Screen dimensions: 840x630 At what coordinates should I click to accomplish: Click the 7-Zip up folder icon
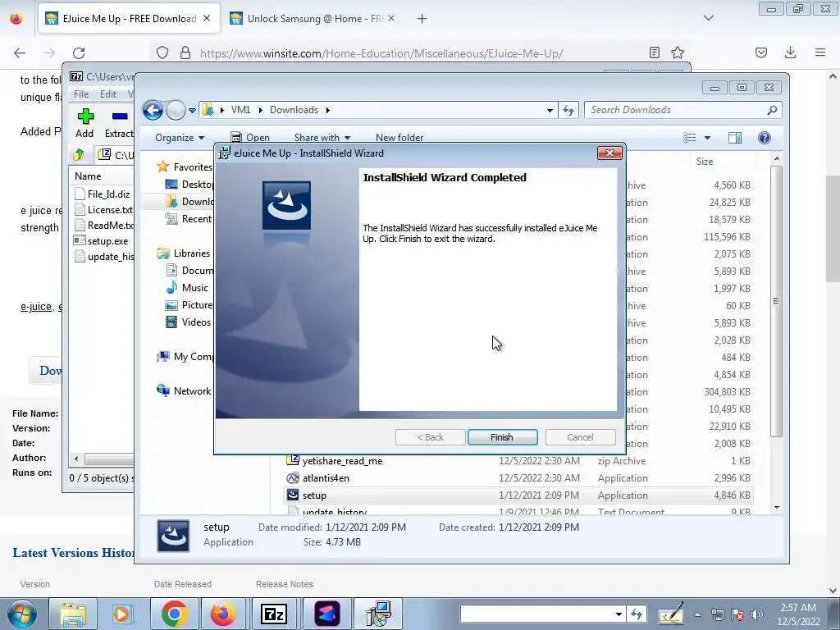coord(79,155)
